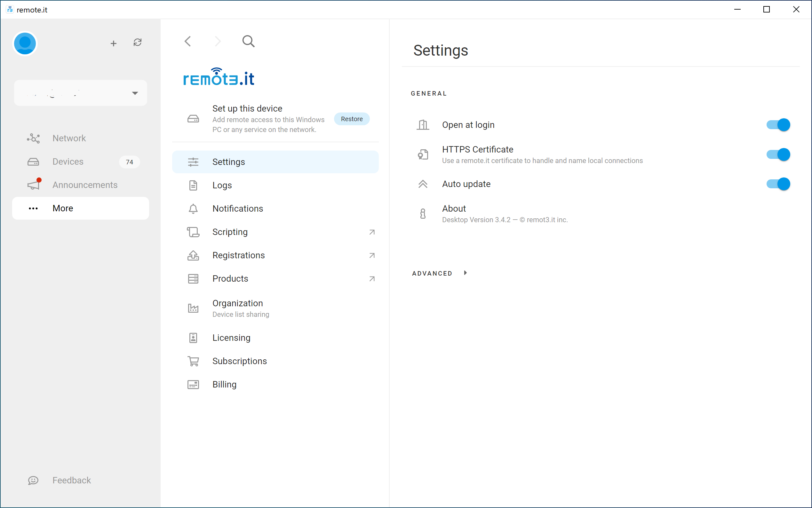Click the Open at login building icon
Viewport: 812px width, 508px height.
click(423, 125)
